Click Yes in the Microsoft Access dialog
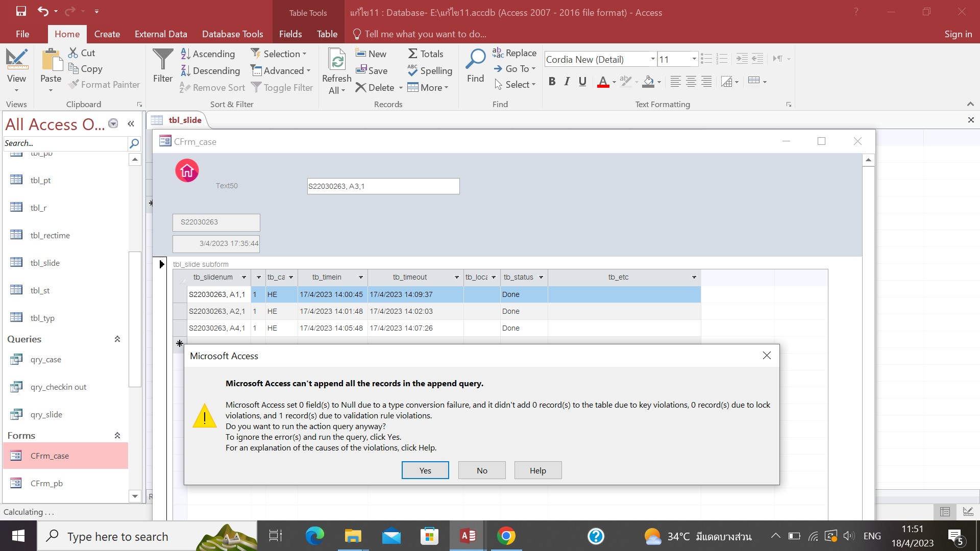 tap(425, 470)
